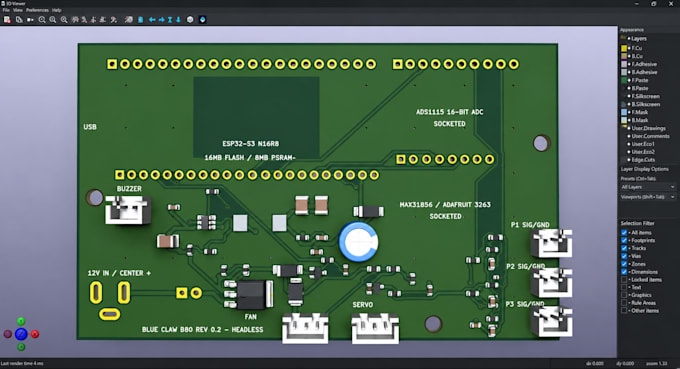Toggle the appearance manager panel icon
This screenshot has height=369, width=680.
(x=203, y=20)
